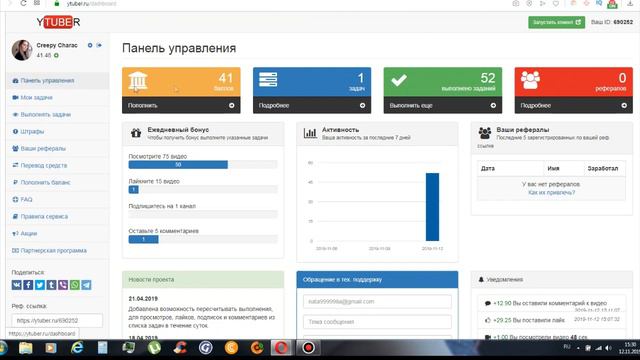Click Подробнее on blue tasks card
The image size is (640, 360).
tap(312, 105)
